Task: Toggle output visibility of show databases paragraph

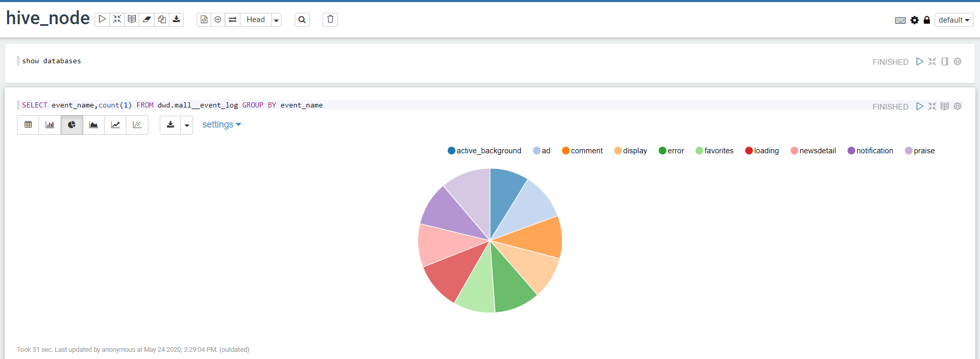Action: (x=945, y=62)
